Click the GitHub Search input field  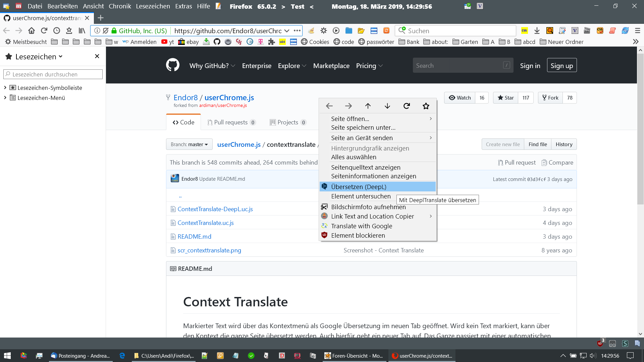pyautogui.click(x=458, y=65)
